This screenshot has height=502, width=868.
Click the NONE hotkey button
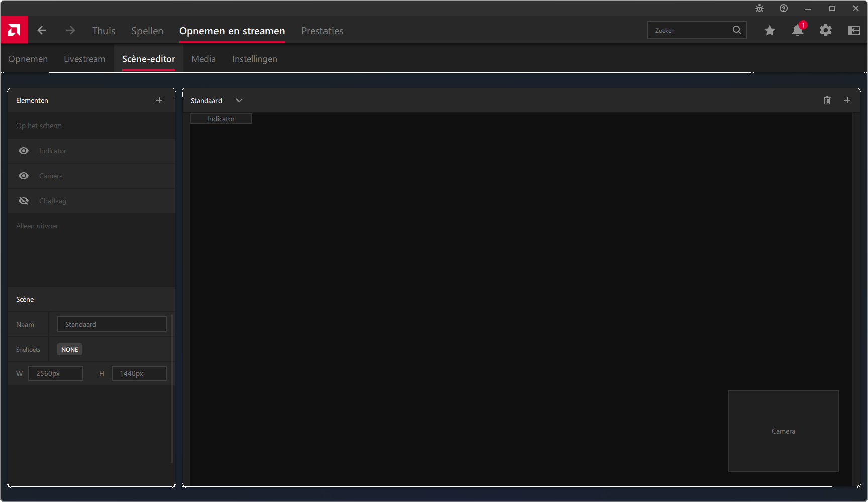[x=69, y=349]
